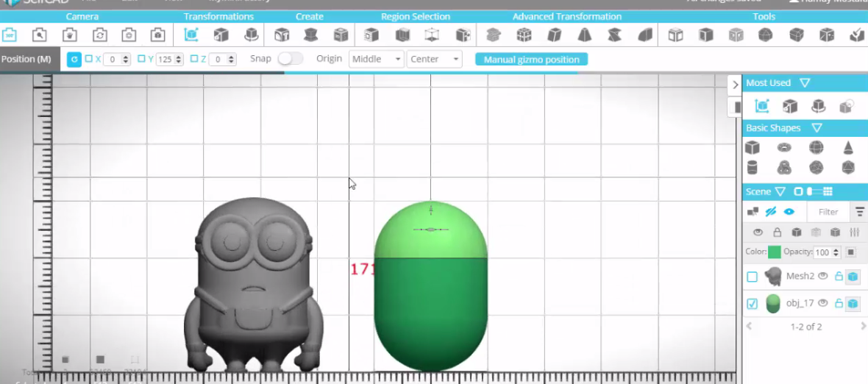Select the Skew advanced transformation tool
The width and height of the screenshot is (868, 384).
tap(554, 35)
